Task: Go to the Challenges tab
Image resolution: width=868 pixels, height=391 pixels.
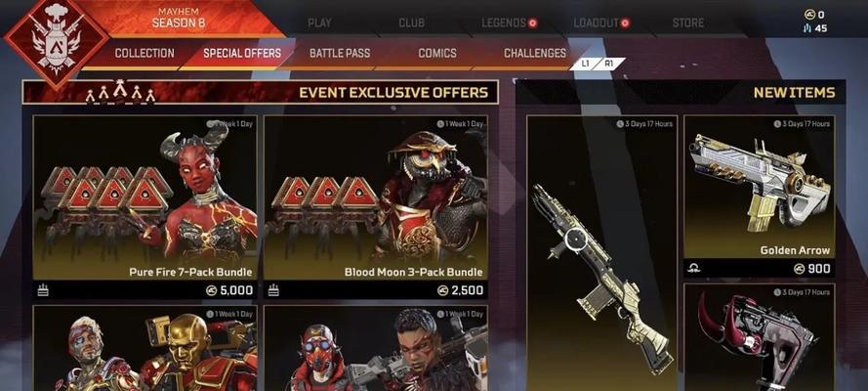Action: click(x=535, y=54)
